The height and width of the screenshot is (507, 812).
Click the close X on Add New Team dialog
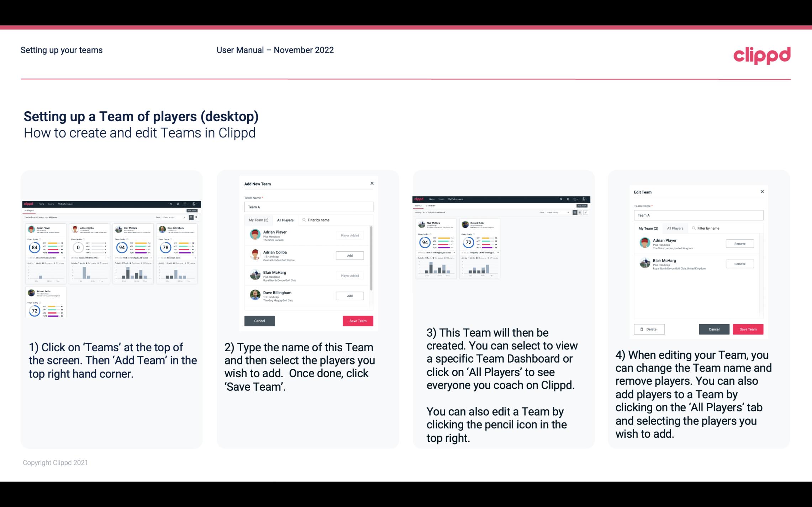(371, 183)
